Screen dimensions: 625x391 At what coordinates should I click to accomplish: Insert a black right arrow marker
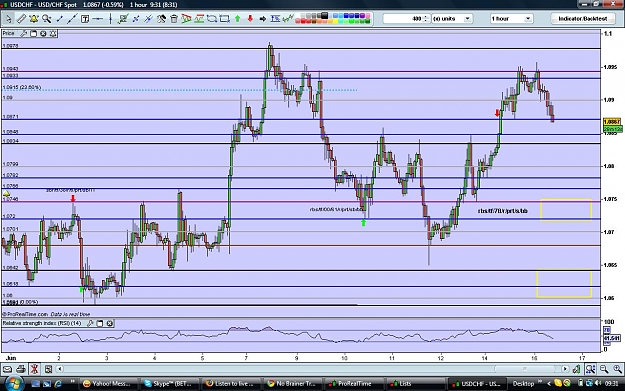click(263, 19)
